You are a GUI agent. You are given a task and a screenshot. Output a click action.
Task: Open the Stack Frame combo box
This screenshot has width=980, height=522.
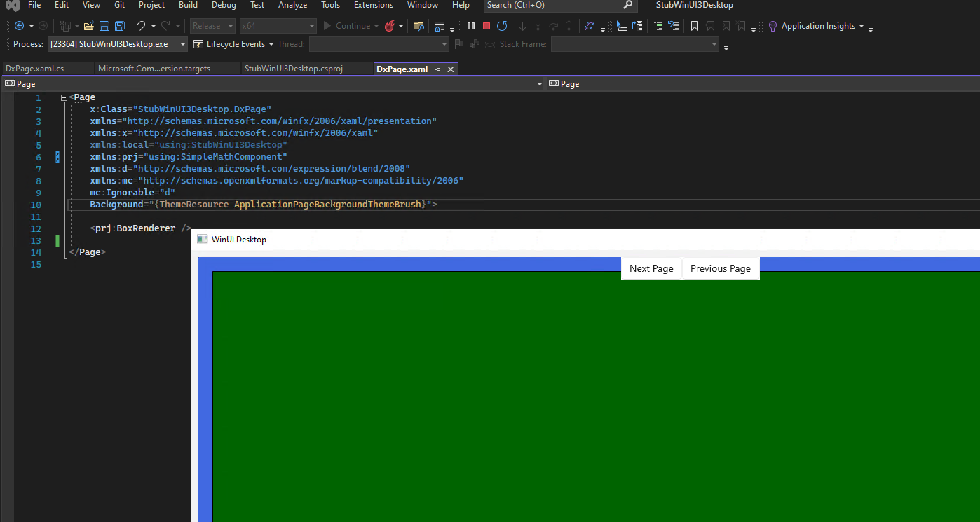[x=635, y=44]
